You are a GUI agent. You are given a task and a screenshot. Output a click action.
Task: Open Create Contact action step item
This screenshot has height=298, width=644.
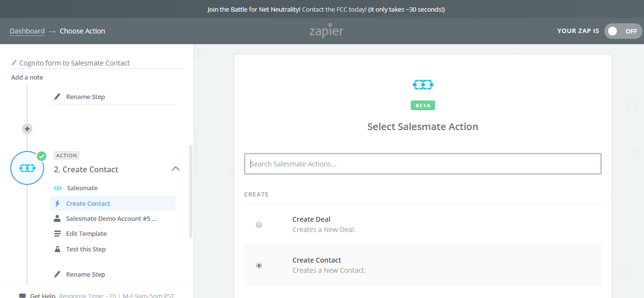click(x=113, y=203)
